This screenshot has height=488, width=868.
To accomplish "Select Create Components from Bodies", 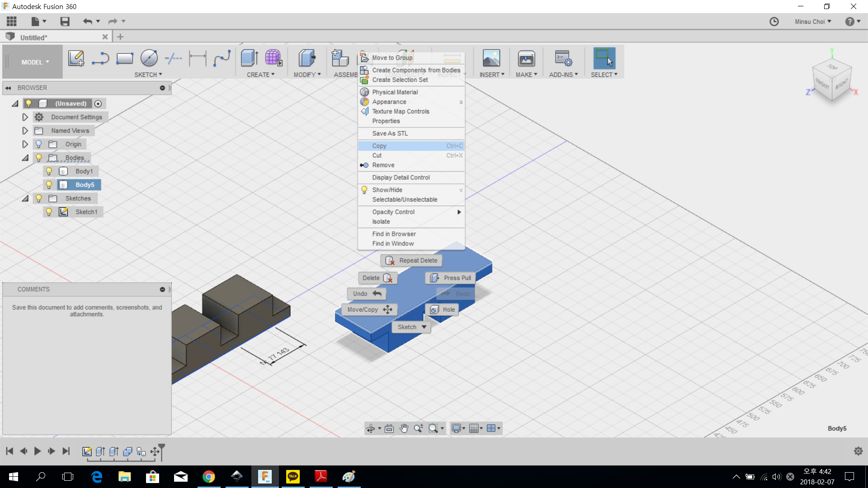I will click(411, 70).
